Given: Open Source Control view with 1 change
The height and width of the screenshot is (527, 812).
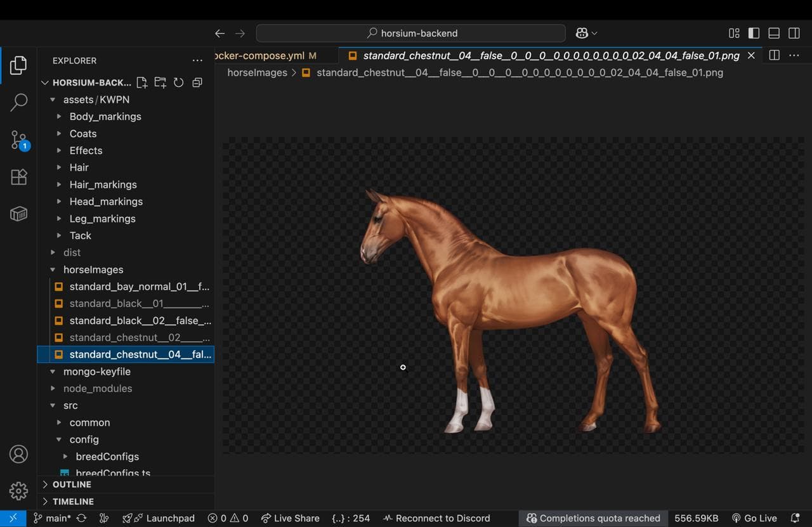Looking at the screenshot, I should (18, 140).
